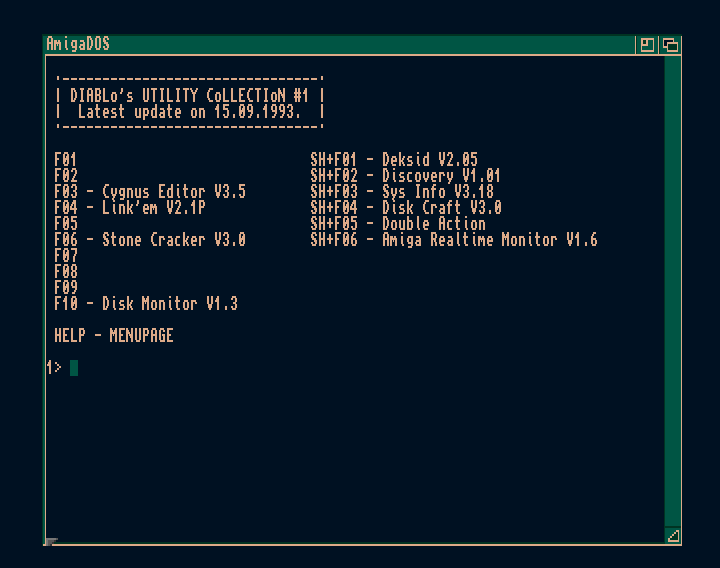
Task: Click the AmigaDOS window title bar
Action: tap(340, 44)
